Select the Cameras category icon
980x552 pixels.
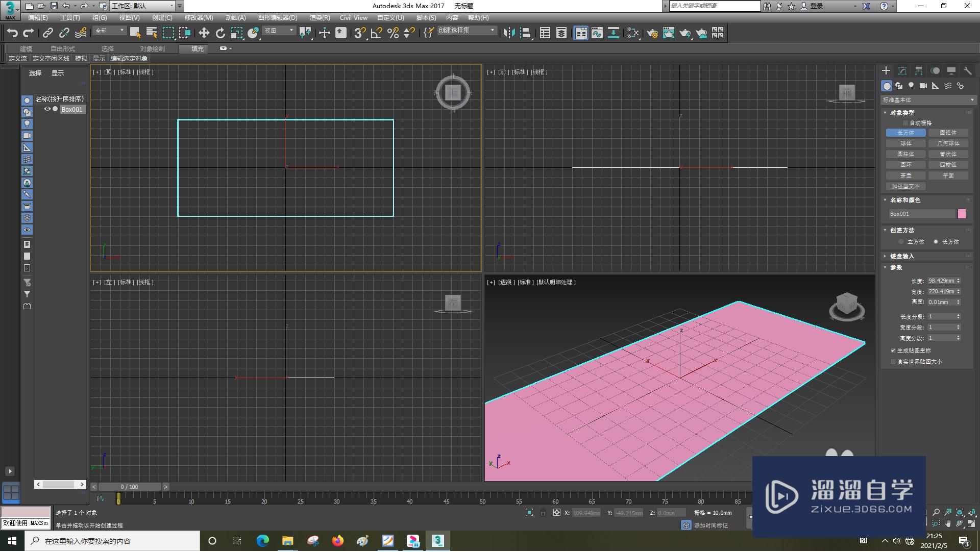923,86
